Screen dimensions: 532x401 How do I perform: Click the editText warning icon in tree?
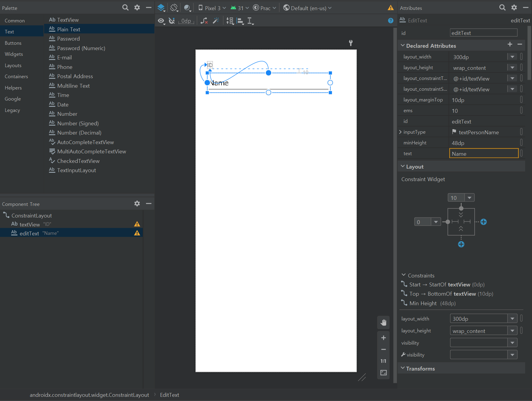point(137,233)
